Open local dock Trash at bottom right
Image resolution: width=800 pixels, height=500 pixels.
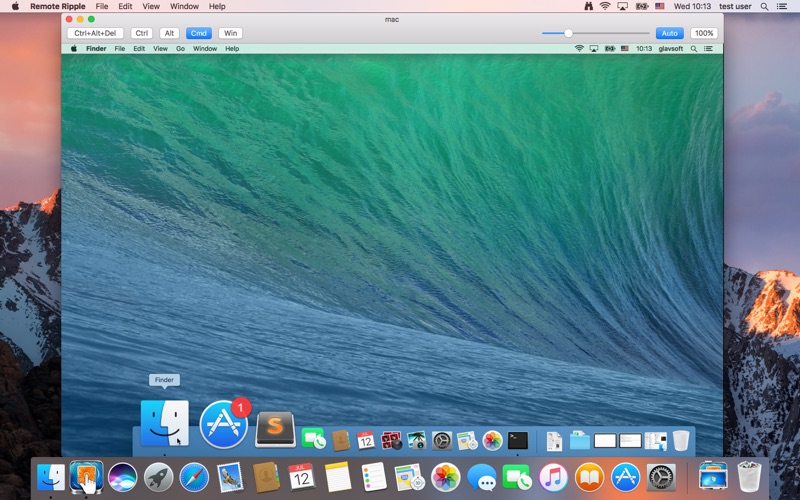(749, 477)
